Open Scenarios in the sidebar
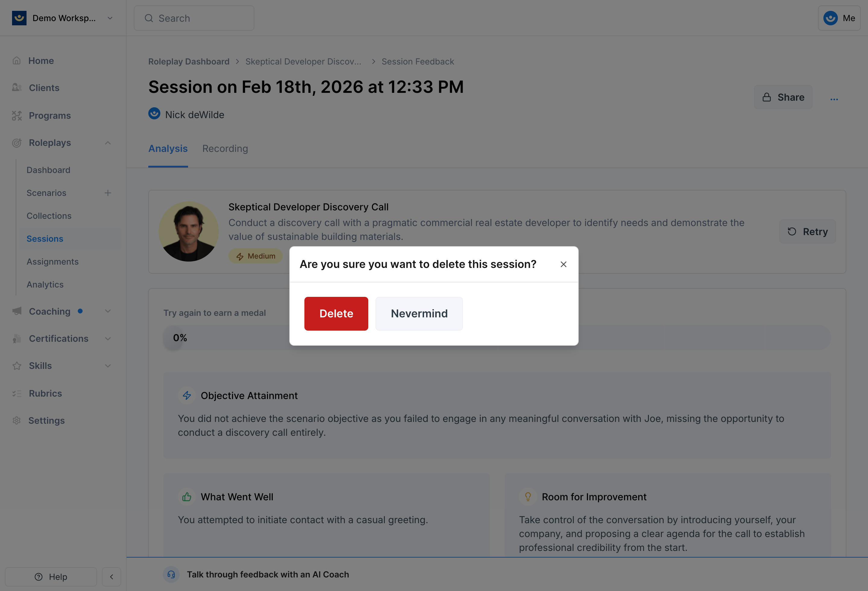The height and width of the screenshot is (591, 868). tap(46, 193)
